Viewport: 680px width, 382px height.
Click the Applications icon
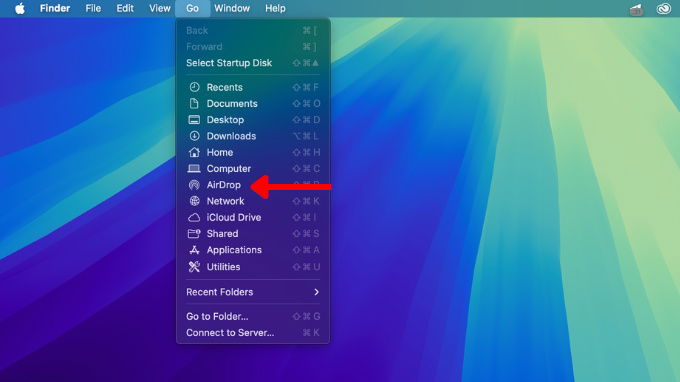(x=194, y=250)
